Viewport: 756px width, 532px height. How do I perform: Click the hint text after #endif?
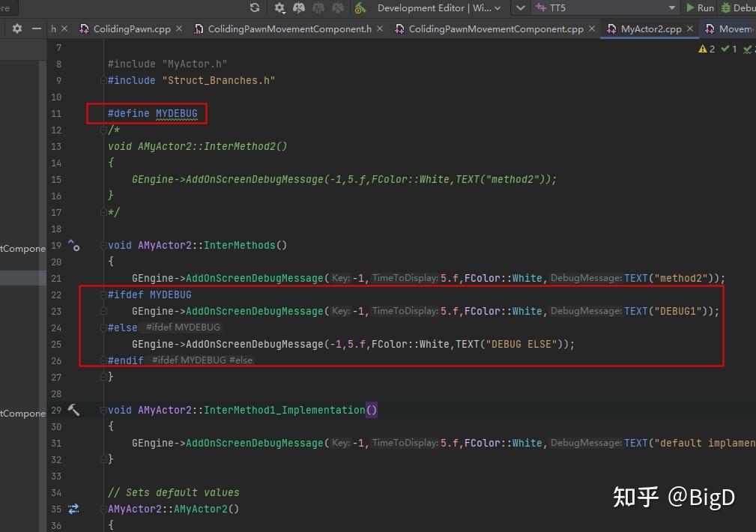[202, 360]
